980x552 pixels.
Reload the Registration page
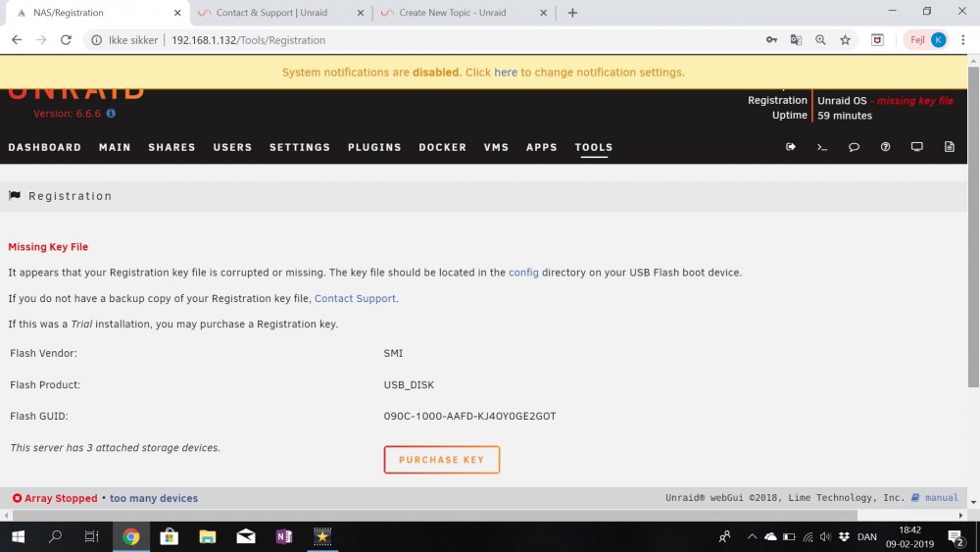pyautogui.click(x=66, y=40)
